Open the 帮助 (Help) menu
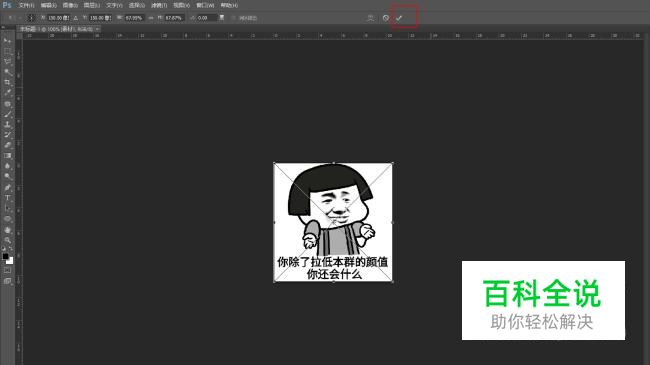 (x=229, y=5)
